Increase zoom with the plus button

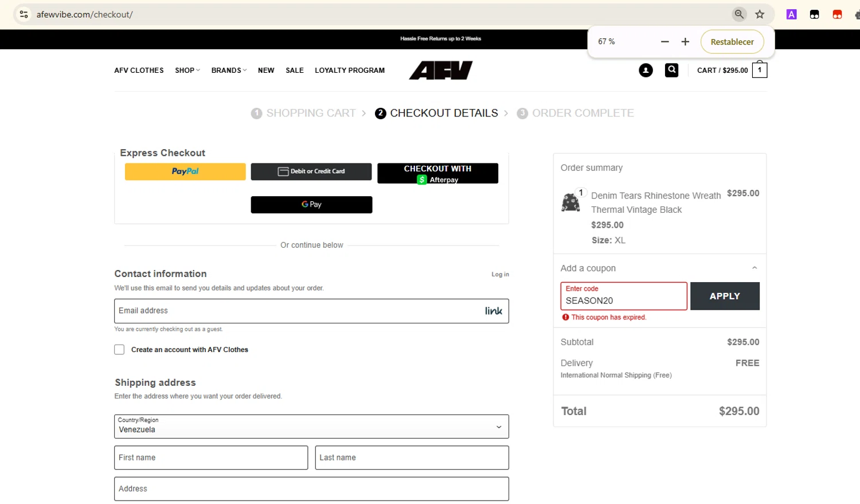[685, 42]
